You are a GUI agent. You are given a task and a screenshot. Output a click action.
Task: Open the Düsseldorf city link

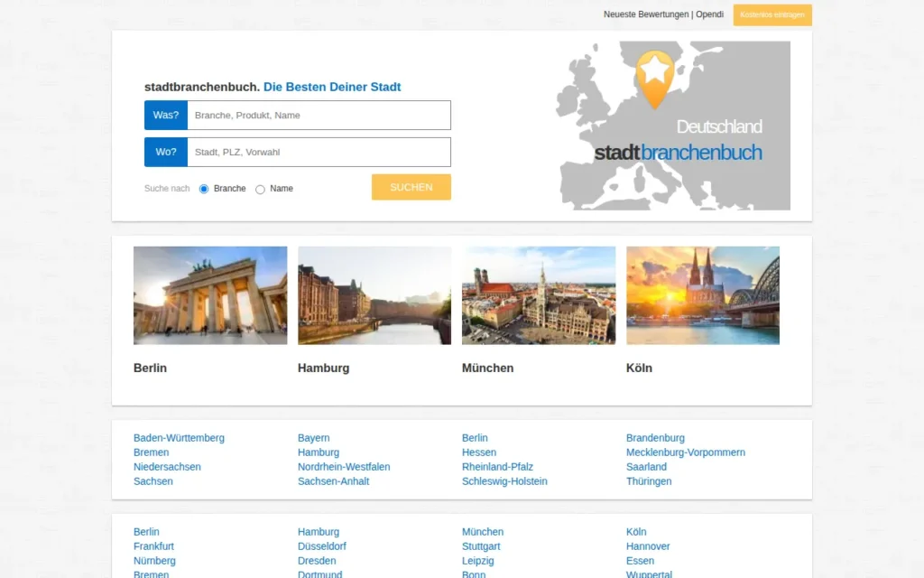pos(322,546)
